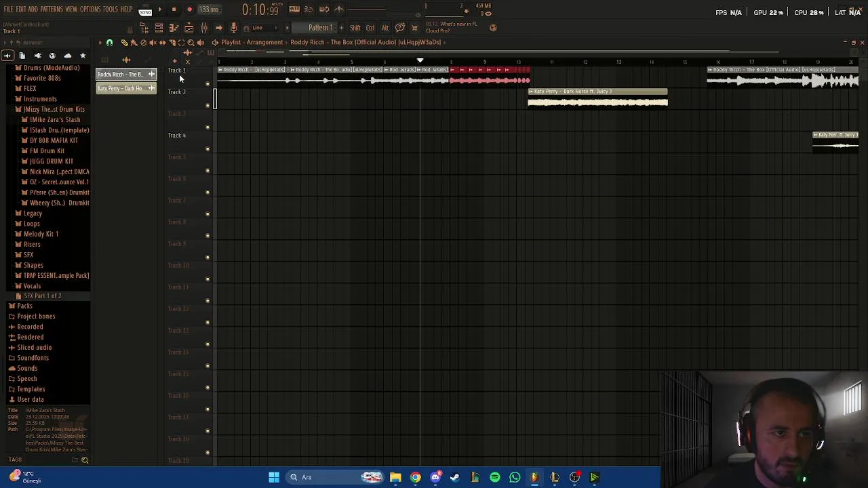This screenshot has height=488, width=868.
Task: Select the Paint brush tool in playlist
Action: pyautogui.click(x=134, y=42)
